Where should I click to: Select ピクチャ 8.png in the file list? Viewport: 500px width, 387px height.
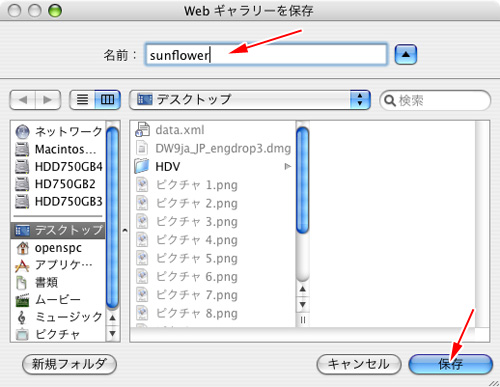click(214, 313)
